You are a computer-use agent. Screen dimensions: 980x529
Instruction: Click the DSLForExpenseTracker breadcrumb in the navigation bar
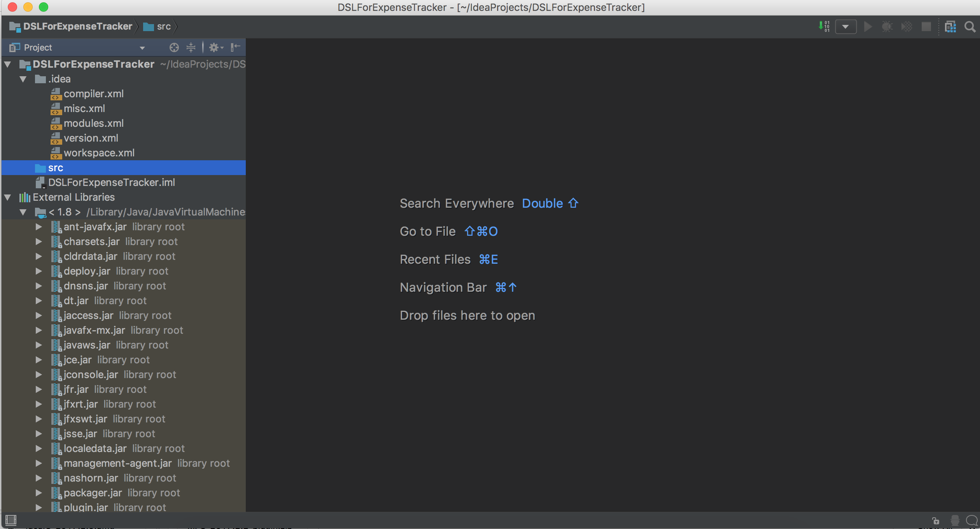[77, 26]
